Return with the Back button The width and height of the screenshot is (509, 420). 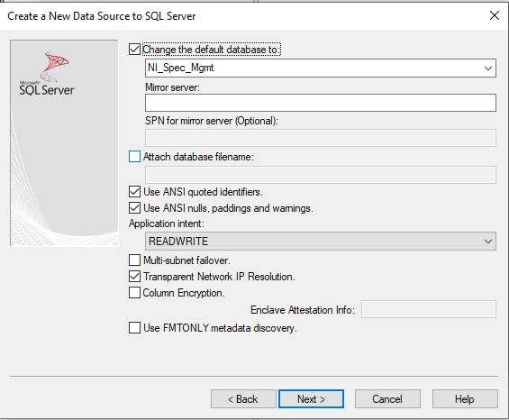pos(243,399)
